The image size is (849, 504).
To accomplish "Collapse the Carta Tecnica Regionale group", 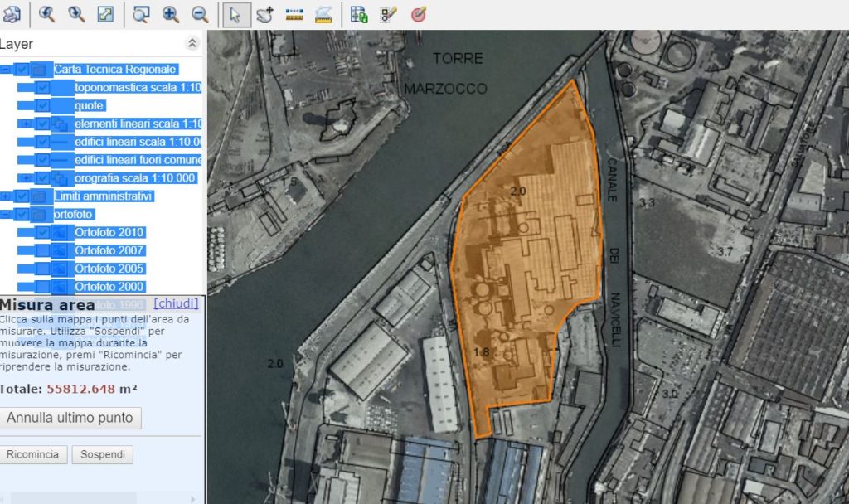I will coord(6,70).
